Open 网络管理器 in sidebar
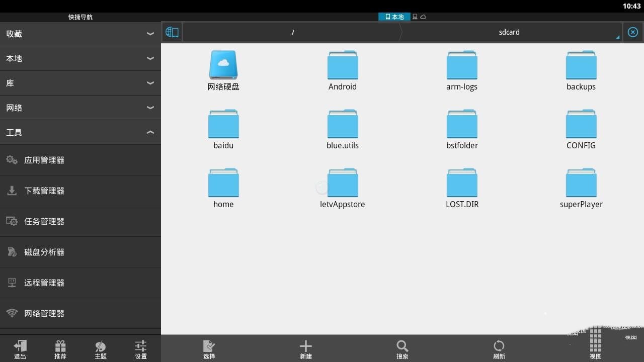644x362 pixels. coord(80,313)
